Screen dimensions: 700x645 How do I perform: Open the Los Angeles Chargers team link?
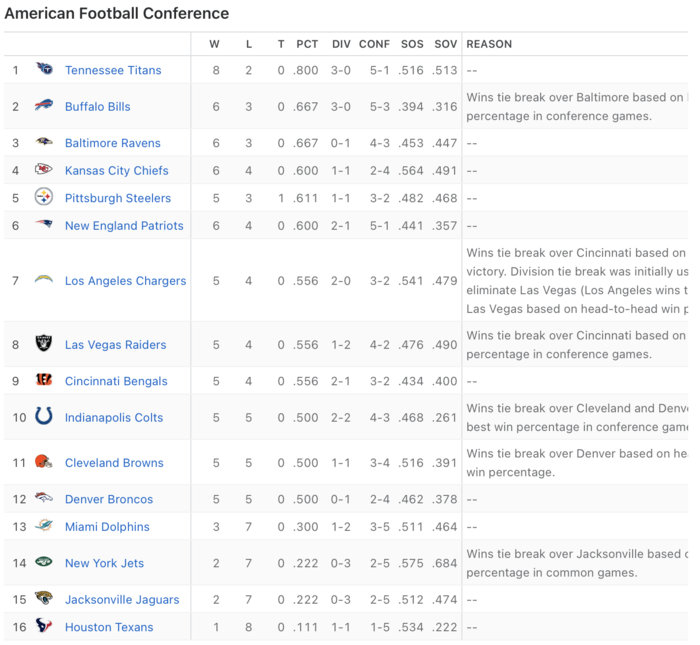point(125,281)
